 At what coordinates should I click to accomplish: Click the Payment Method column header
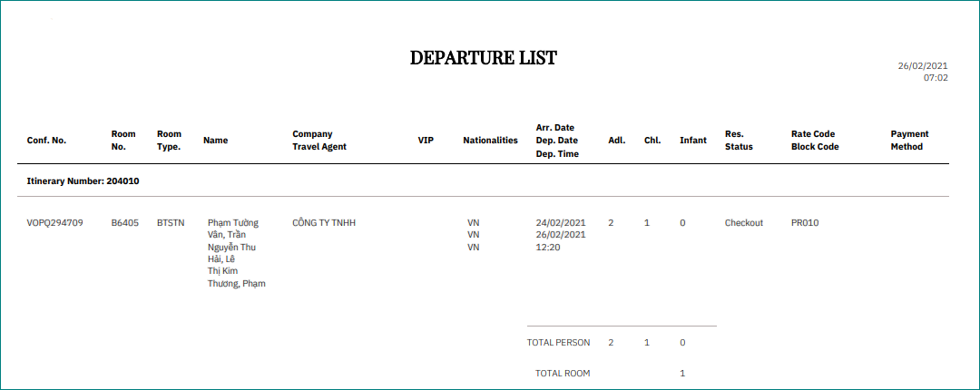coord(909,140)
